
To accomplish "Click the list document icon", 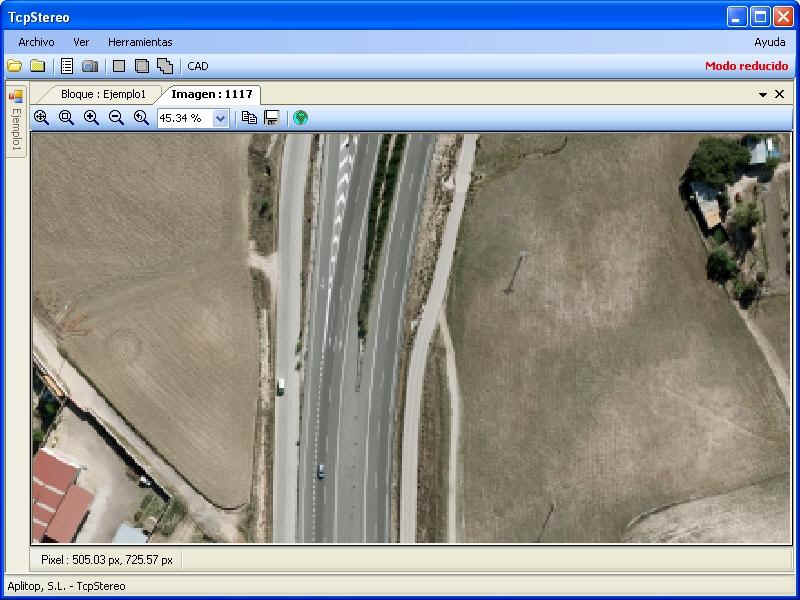I will 67,66.
